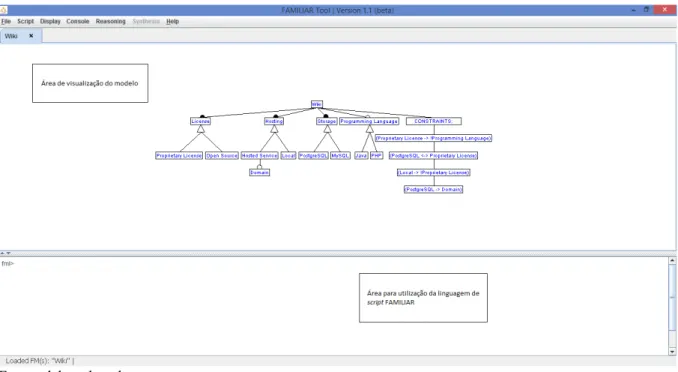The width and height of the screenshot is (678, 372).
Task: Focus the fml> console input area
Action: pos(334,306)
